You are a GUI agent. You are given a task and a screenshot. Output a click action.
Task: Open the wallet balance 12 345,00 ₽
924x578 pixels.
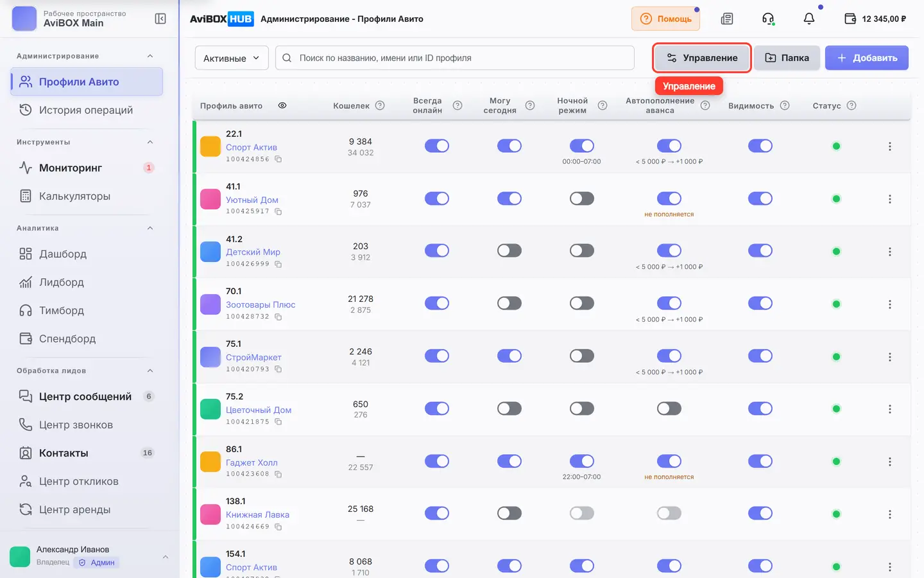click(875, 19)
